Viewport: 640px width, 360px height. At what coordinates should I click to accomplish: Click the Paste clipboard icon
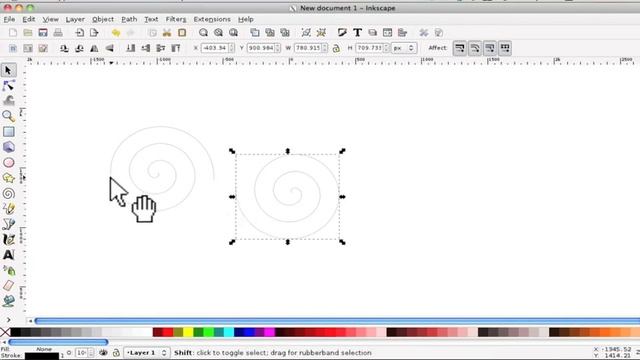point(182,33)
